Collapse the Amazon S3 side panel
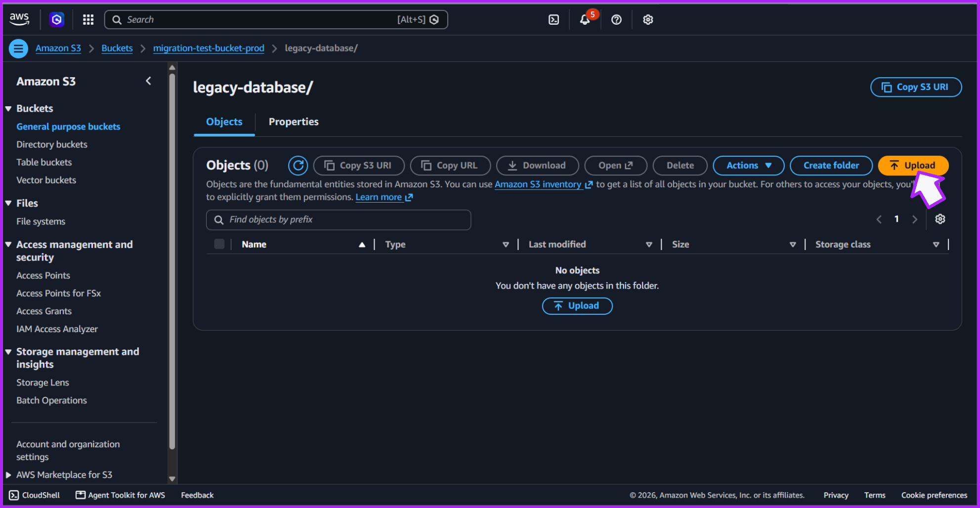This screenshot has width=980, height=508. (148, 81)
